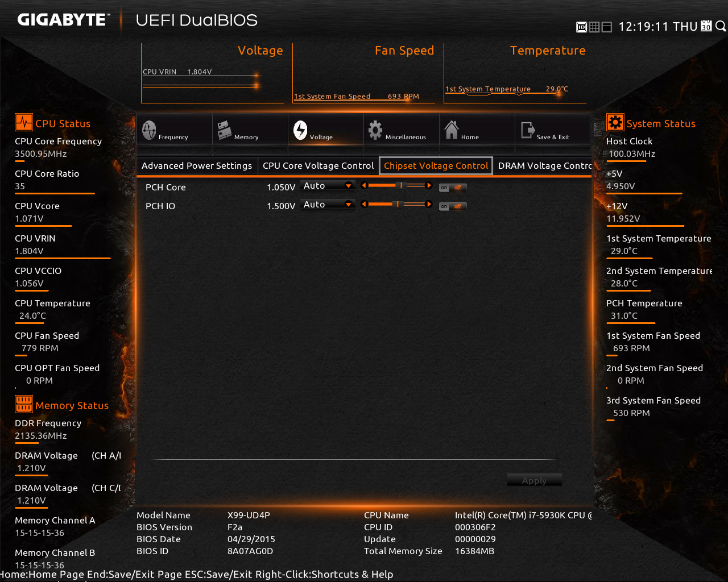728x582 pixels.
Task: Open the Frequency section icon
Action: click(149, 130)
